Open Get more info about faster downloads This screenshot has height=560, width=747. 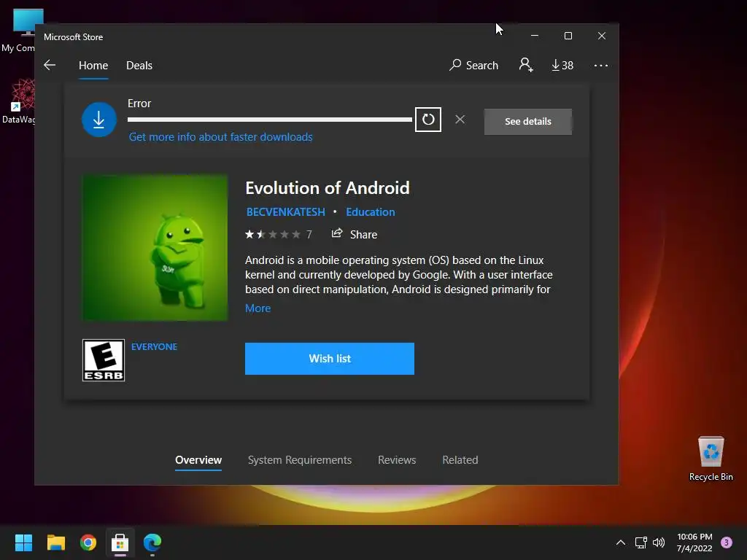pyautogui.click(x=220, y=137)
